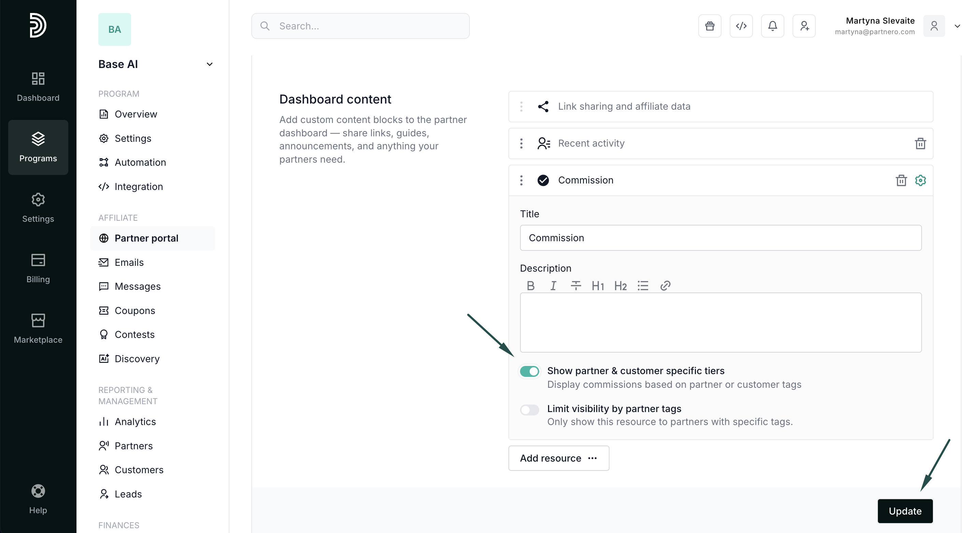Click the bulleted list icon

click(643, 286)
